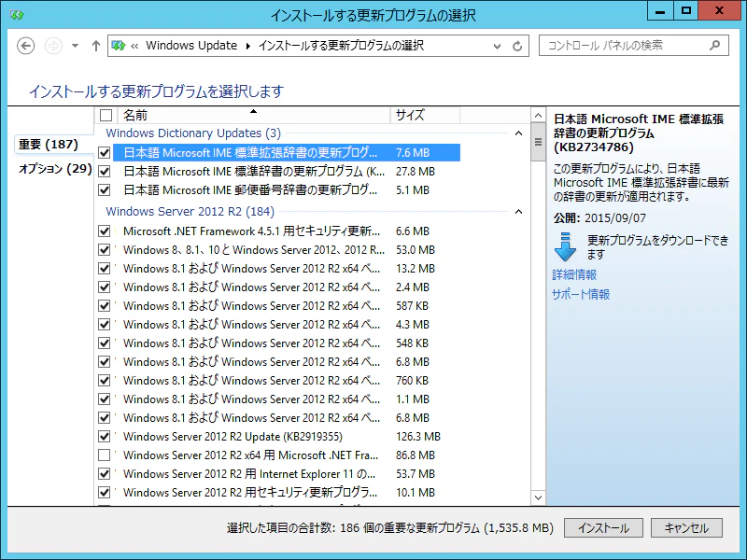Select the 4.3 MB Windows 8.1 update row
This screenshot has height=560, width=747.
[278, 325]
